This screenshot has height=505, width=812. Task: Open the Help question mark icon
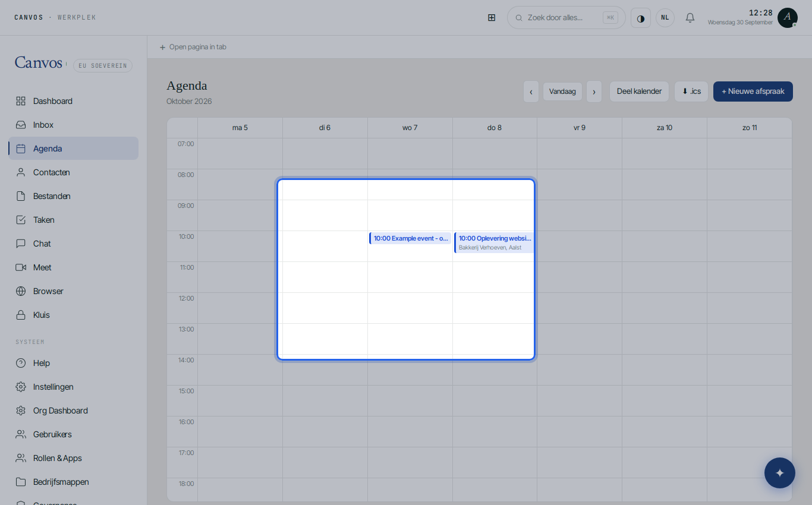(21, 363)
